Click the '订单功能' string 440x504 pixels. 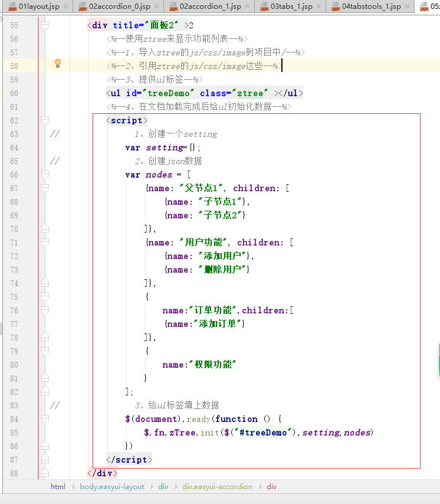coord(213,310)
